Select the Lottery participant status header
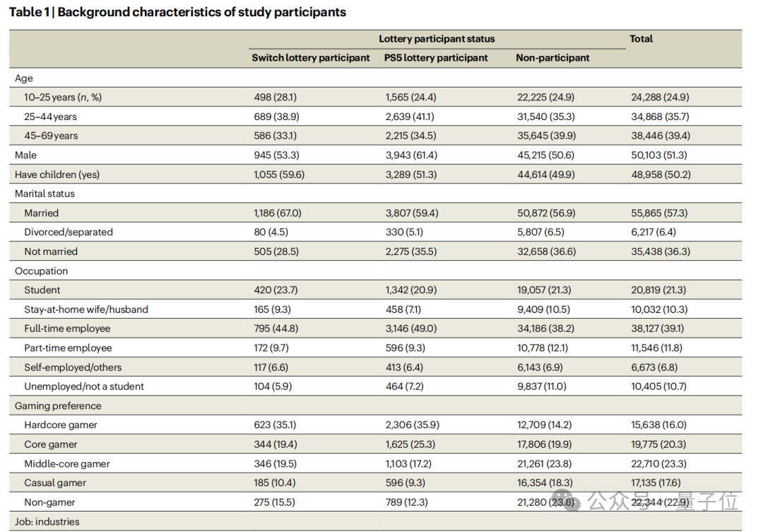This screenshot has height=532, width=763. (x=437, y=39)
